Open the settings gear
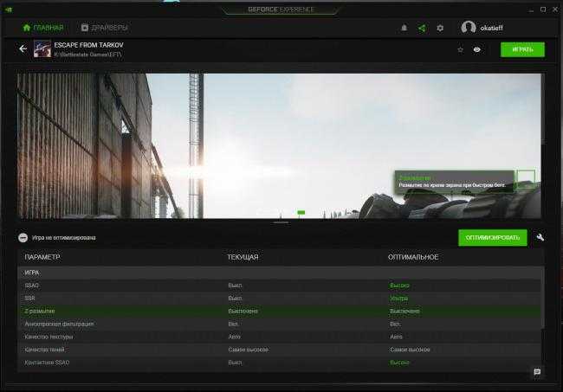The width and height of the screenshot is (563, 392). tap(440, 28)
